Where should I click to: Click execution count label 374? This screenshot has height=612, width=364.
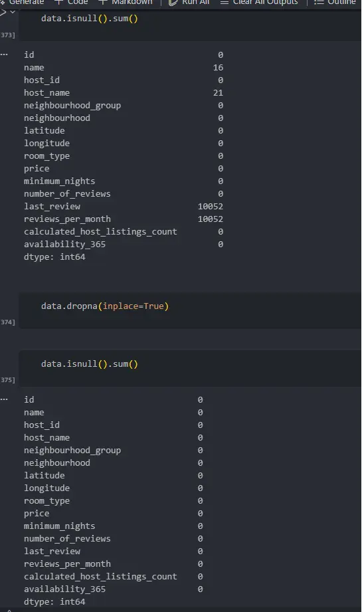(x=7, y=322)
